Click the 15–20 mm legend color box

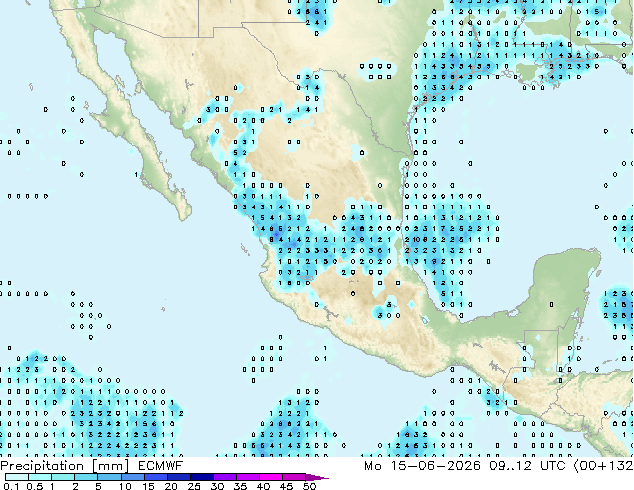(156, 477)
